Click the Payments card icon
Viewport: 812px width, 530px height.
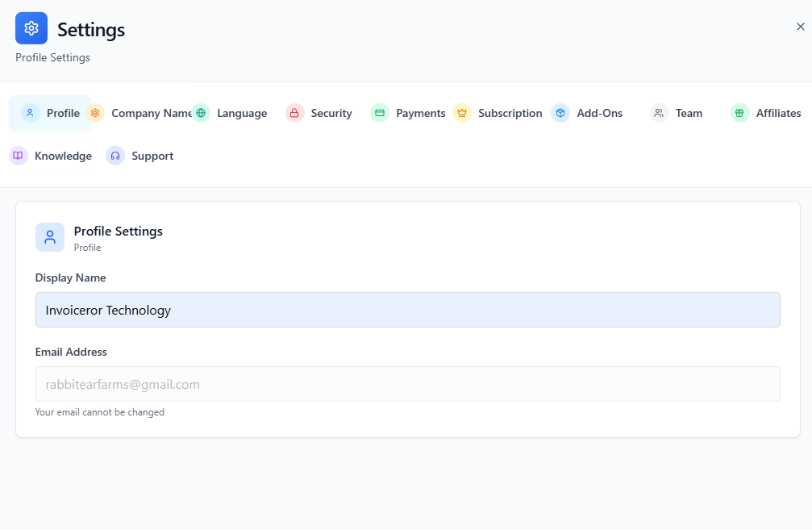point(379,113)
